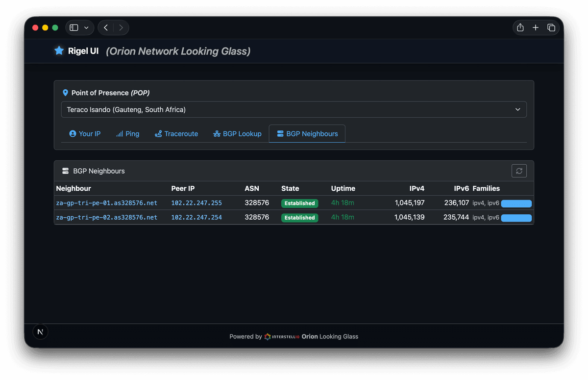Click the location pin icon beside Point of Presence
The image size is (588, 380).
click(x=65, y=93)
